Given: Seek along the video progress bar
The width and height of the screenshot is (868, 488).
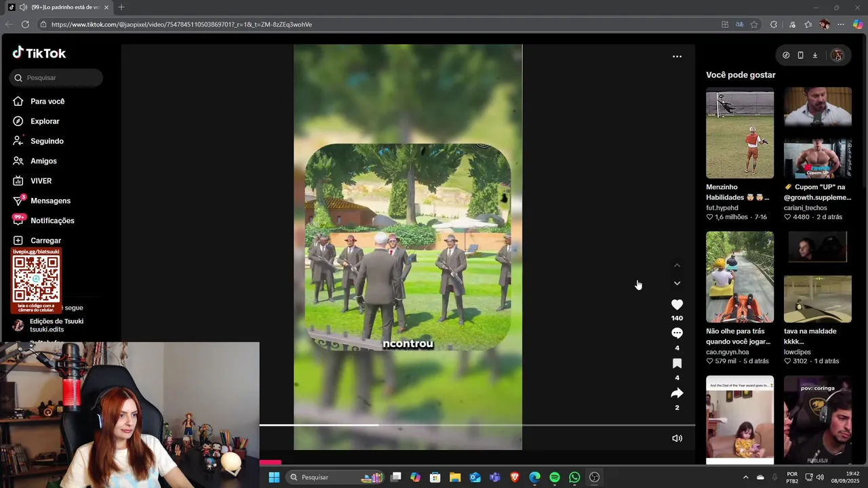Looking at the screenshot, I should tap(477, 425).
